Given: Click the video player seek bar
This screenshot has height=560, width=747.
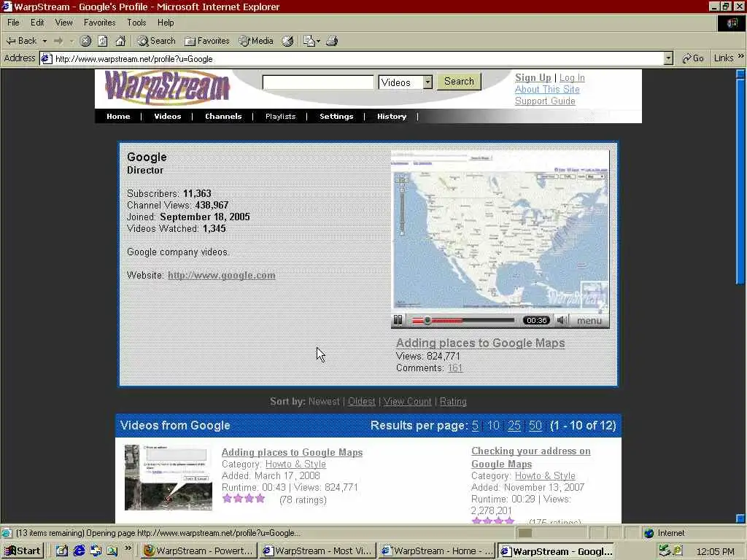Looking at the screenshot, I should point(463,321).
